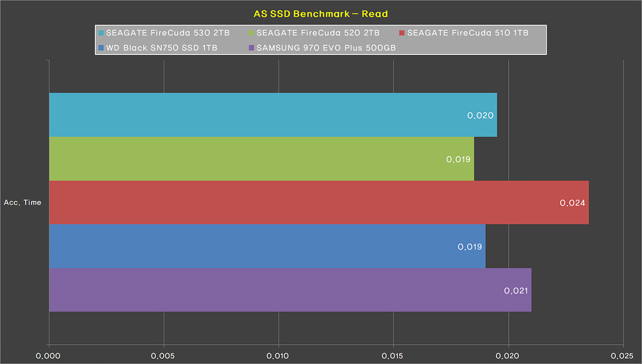Click the red FireCuda 510 bar
Screen dimensions: 642x364
(319, 203)
